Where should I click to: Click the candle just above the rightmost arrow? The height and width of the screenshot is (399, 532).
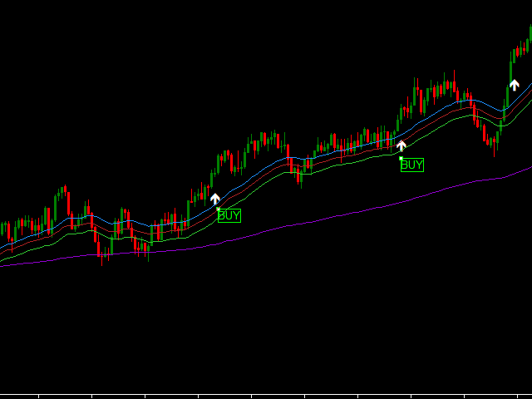point(514,62)
